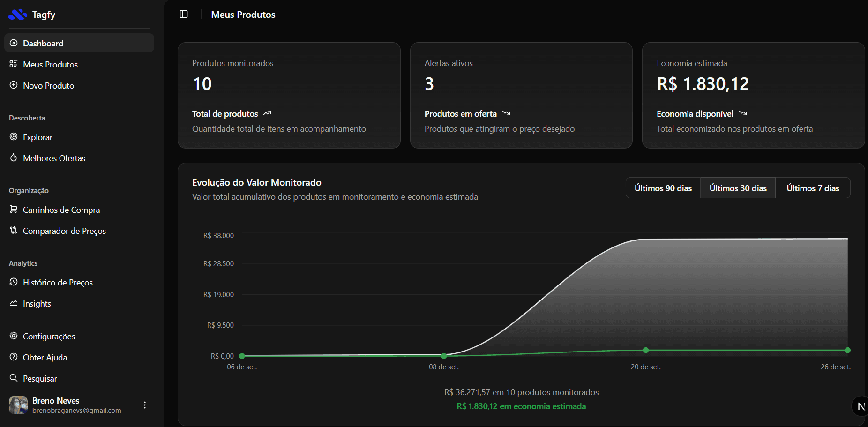The image size is (868, 427).
Task: Click the 20 de set. green data point
Action: (x=646, y=350)
